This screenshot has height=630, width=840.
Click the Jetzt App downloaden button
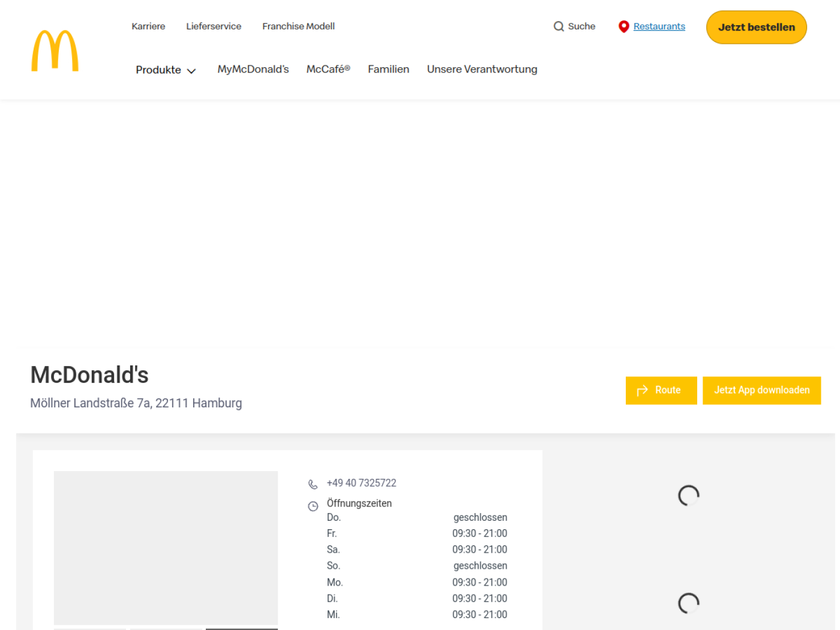pyautogui.click(x=761, y=391)
